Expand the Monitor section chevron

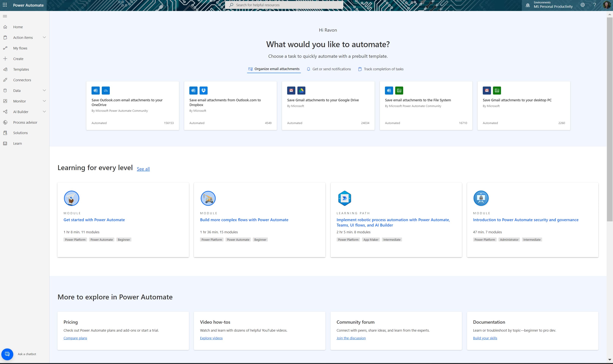[44, 101]
